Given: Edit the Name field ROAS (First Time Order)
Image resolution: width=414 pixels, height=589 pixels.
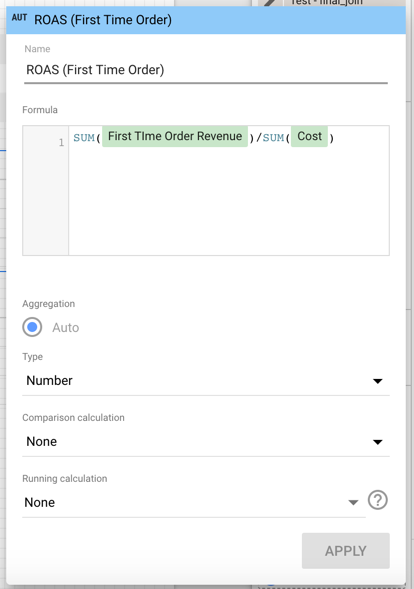Looking at the screenshot, I should pos(205,70).
